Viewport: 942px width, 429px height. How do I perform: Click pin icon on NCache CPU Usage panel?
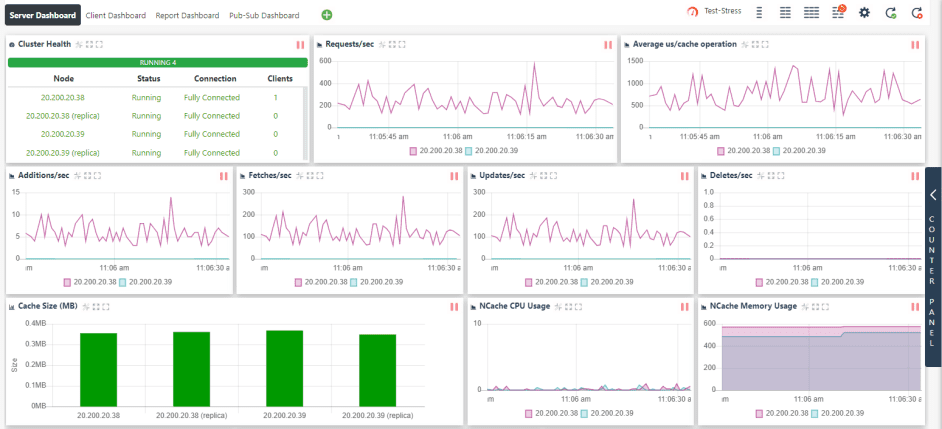[x=558, y=306]
